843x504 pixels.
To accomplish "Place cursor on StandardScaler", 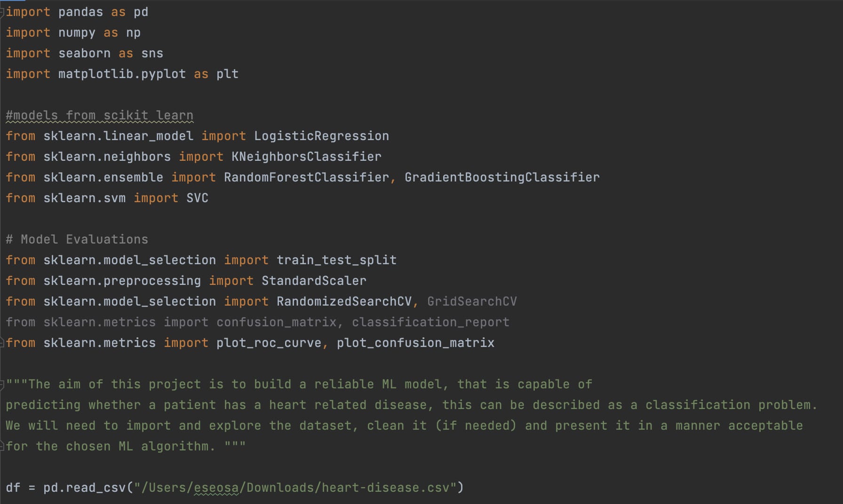I will [314, 281].
